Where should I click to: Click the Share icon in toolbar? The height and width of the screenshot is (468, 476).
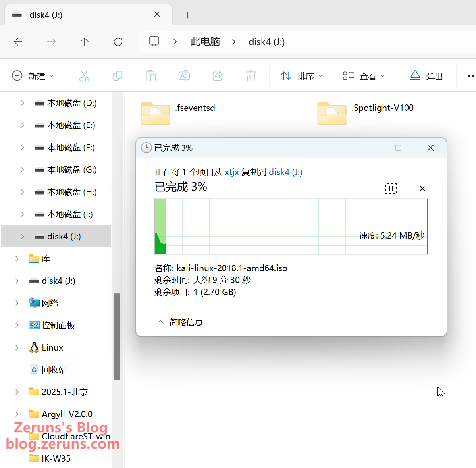[218, 76]
